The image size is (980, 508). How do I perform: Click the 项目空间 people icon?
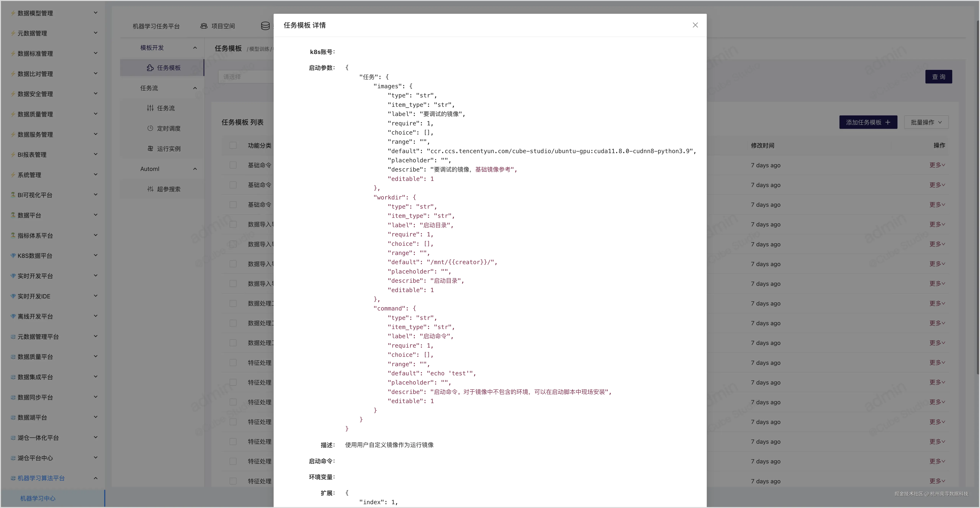click(204, 26)
